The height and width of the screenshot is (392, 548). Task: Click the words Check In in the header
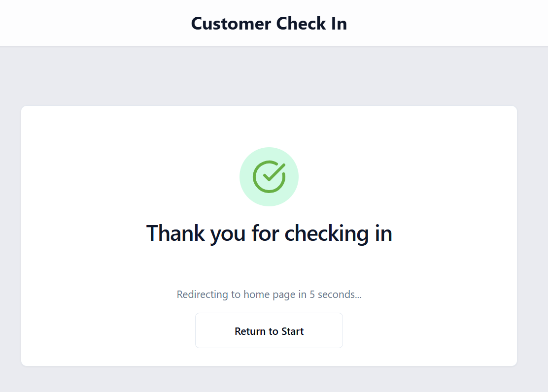pos(312,24)
